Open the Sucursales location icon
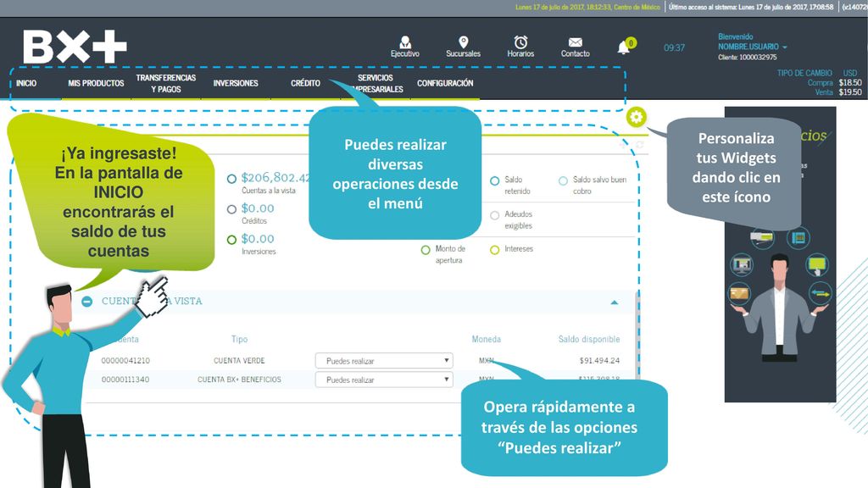The image size is (868, 488). click(464, 42)
